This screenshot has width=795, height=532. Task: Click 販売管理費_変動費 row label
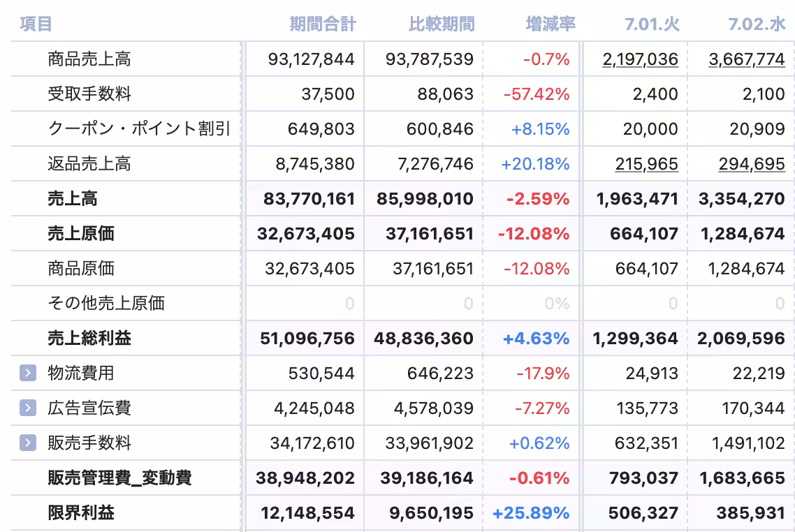coord(119,478)
